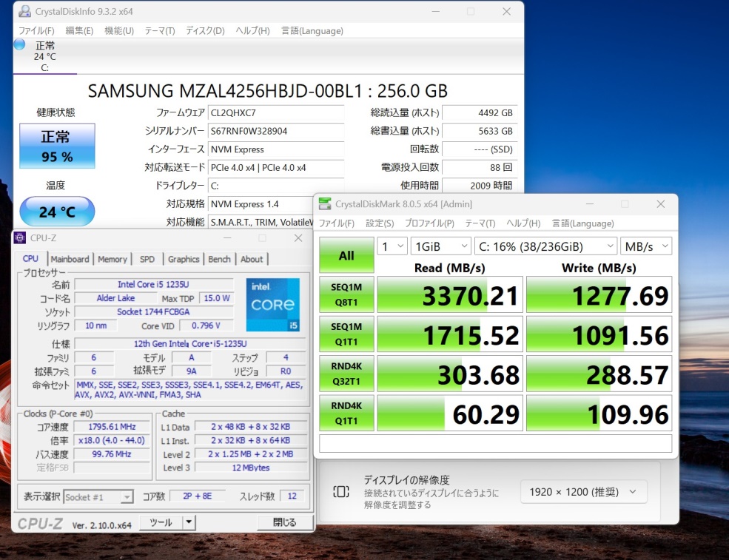Click firmware field CL2QHXC7
This screenshot has height=560, width=729.
(x=276, y=113)
